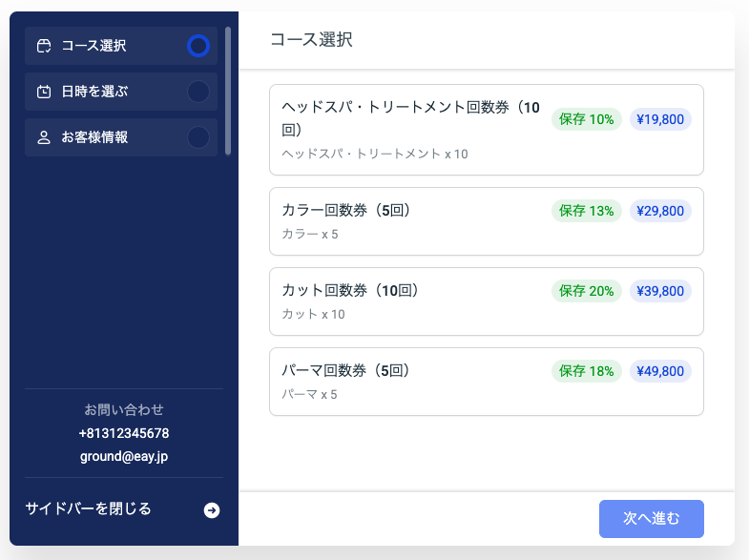The height and width of the screenshot is (560, 749).
Task: Click the sidebar vertical scrollbar
Action: 228,91
